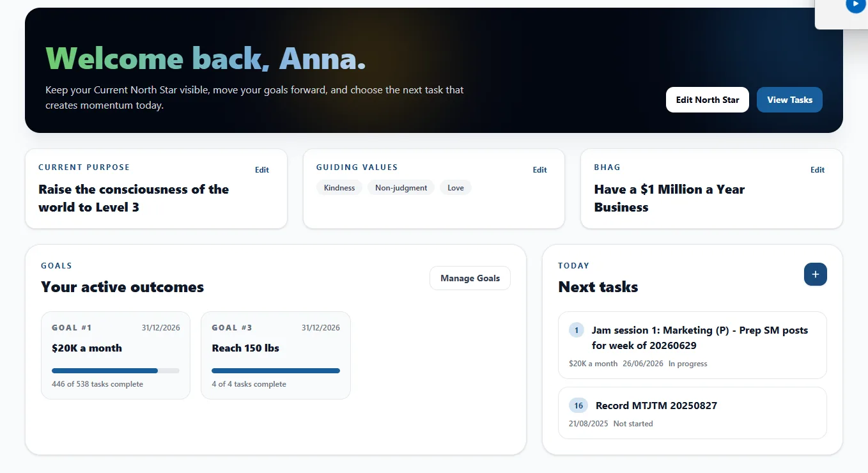Open Manage Goals
Viewport: 868px width, 473px height.
click(x=470, y=278)
